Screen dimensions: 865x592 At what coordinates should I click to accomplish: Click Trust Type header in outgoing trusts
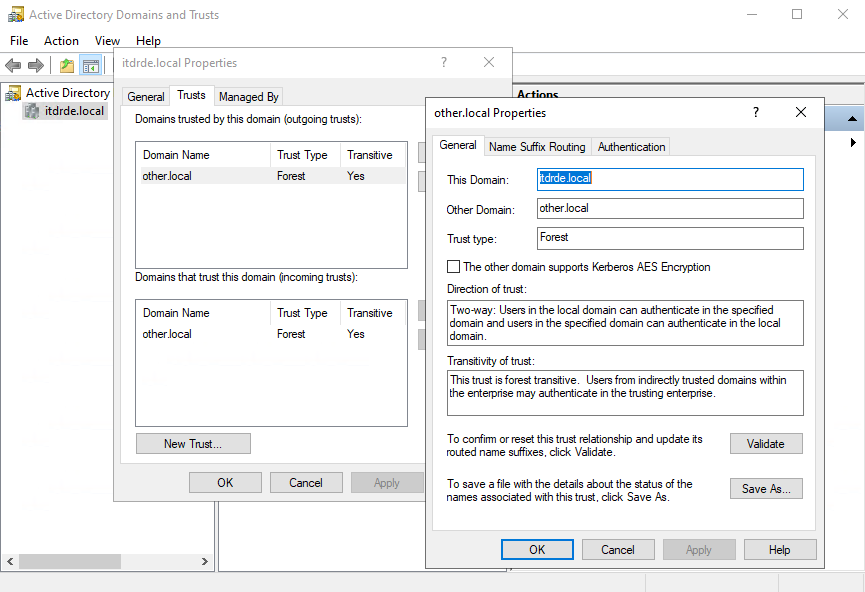305,155
